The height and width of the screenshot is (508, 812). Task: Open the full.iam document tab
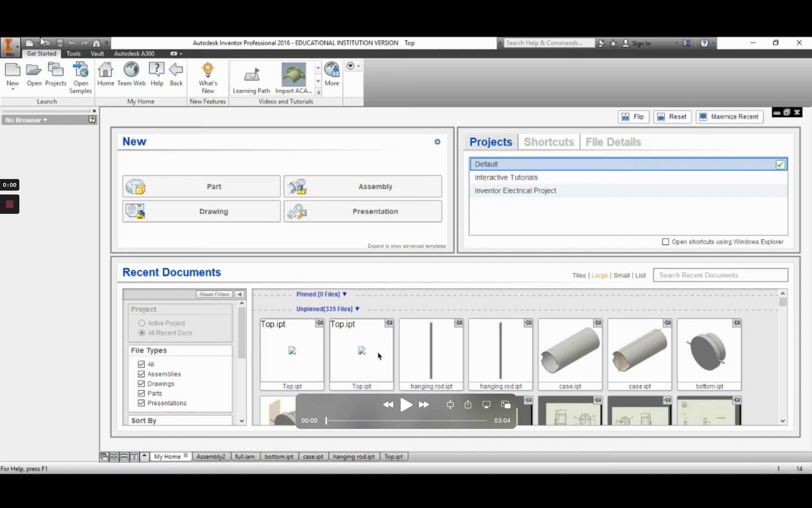[245, 457]
